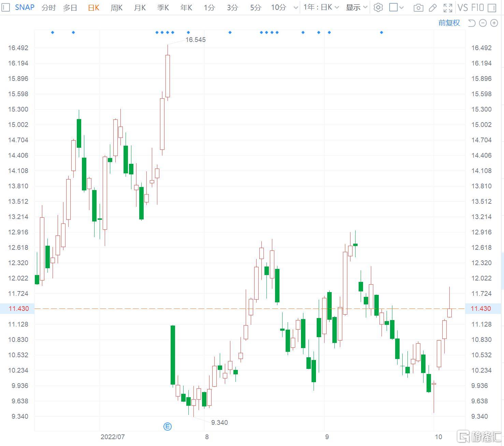The height and width of the screenshot is (446, 504).
Task: Click the square chart layout icon
Action: coord(393,7)
